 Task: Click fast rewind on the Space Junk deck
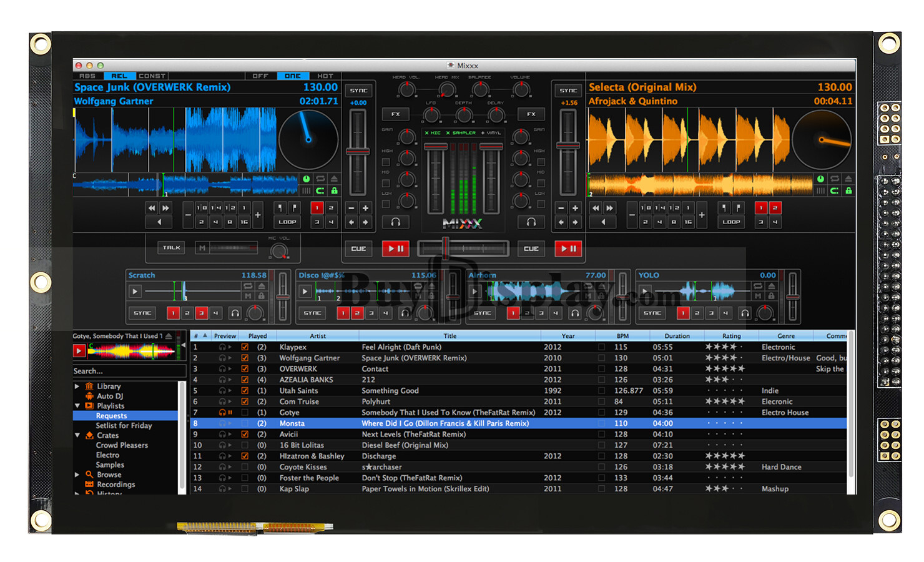[x=152, y=208]
